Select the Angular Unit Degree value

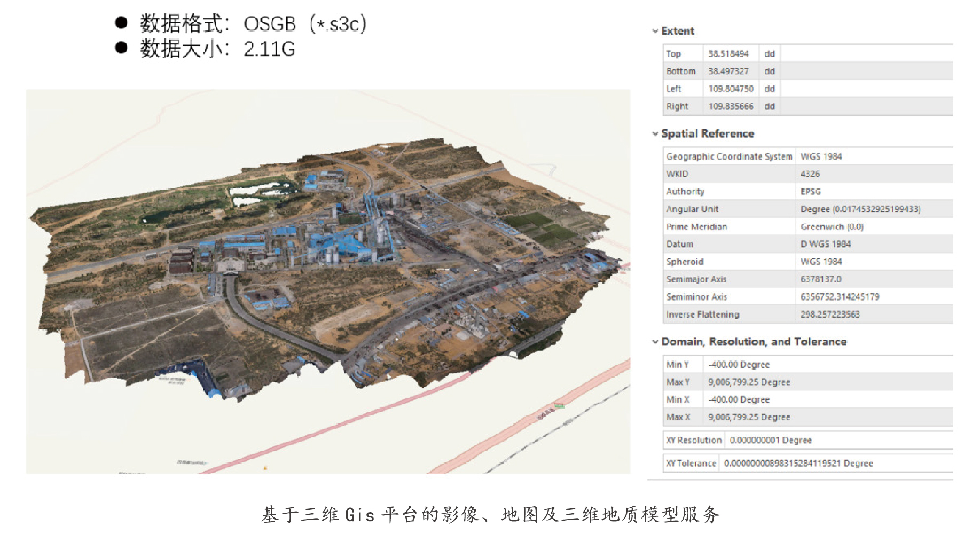coord(860,209)
